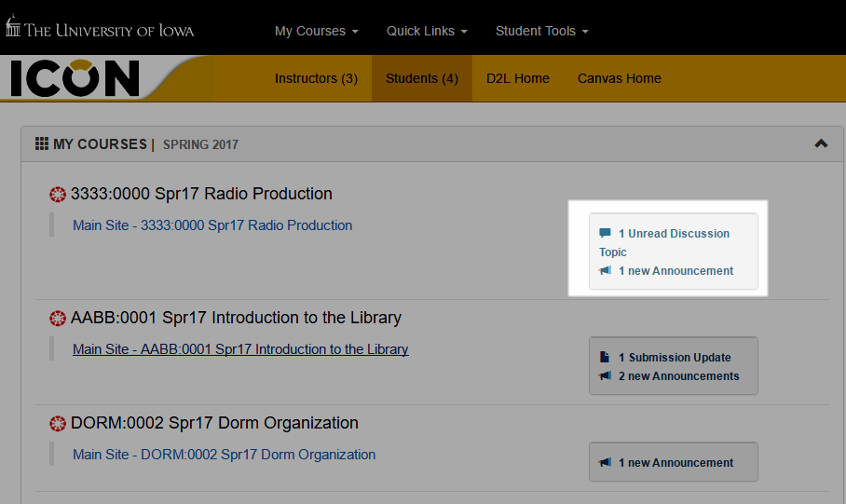Switch to the Instructors (3) tab
The image size is (846, 504).
pyautogui.click(x=316, y=78)
